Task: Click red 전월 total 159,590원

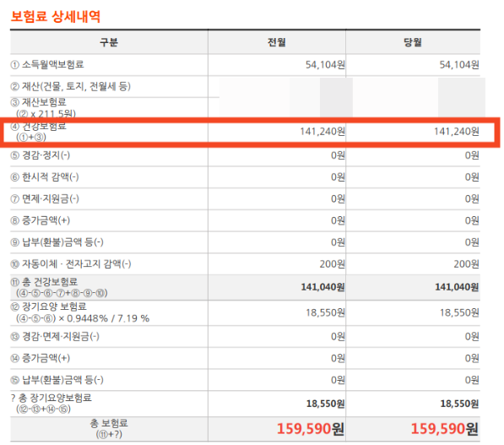Action: (x=311, y=429)
